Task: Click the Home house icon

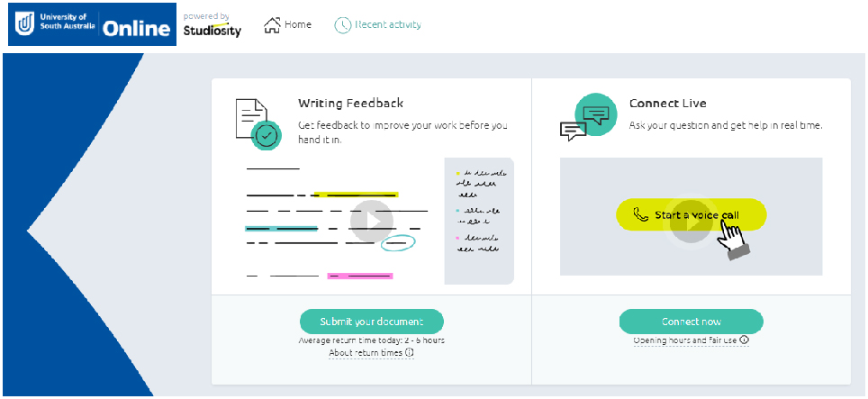Action: [272, 25]
